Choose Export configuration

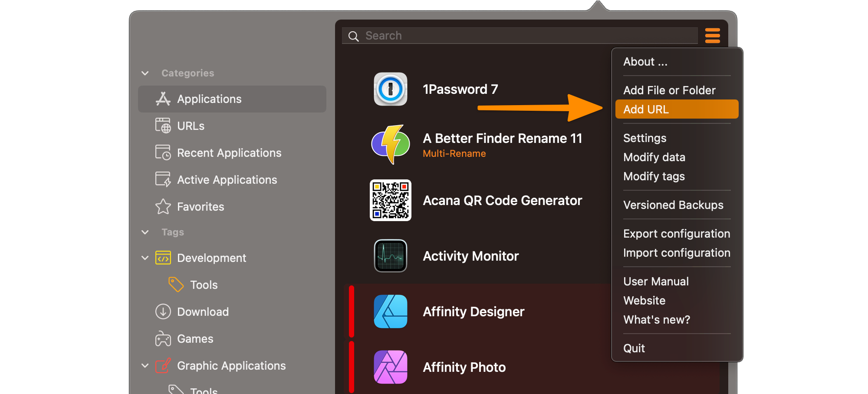677,234
